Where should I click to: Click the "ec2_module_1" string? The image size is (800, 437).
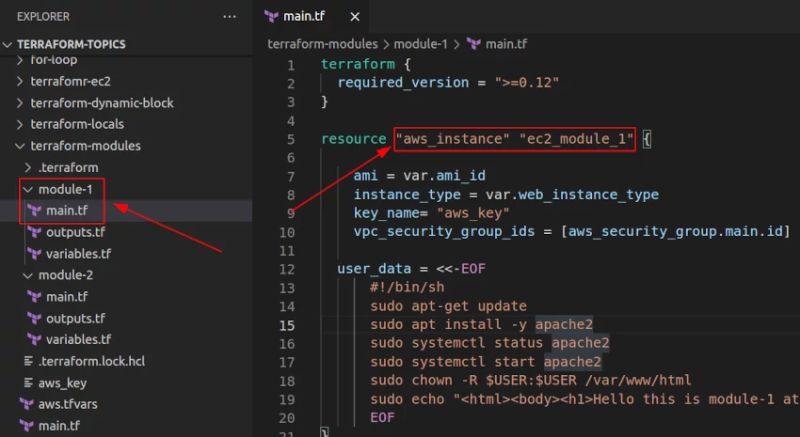pos(577,139)
